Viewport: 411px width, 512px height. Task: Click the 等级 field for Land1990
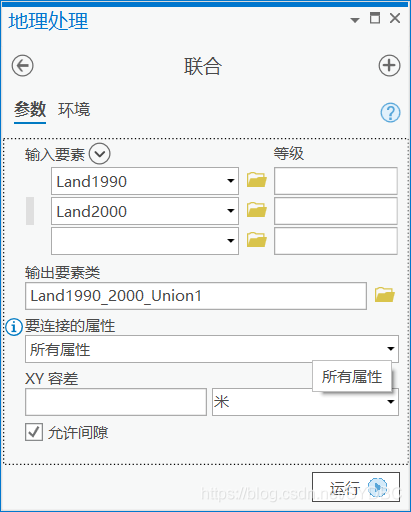click(336, 181)
